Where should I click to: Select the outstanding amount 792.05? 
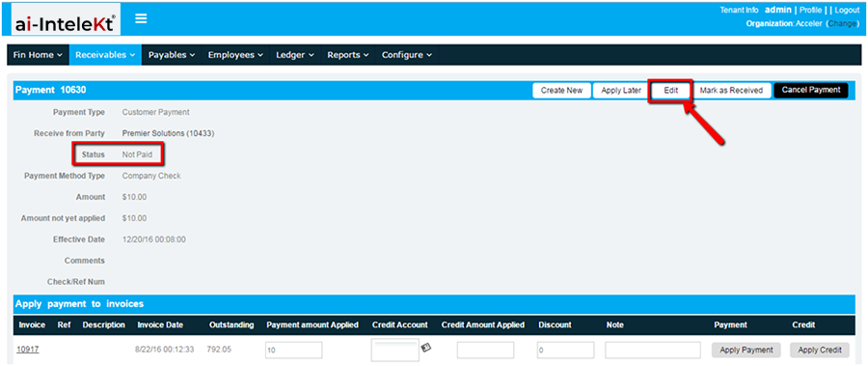pyautogui.click(x=220, y=350)
